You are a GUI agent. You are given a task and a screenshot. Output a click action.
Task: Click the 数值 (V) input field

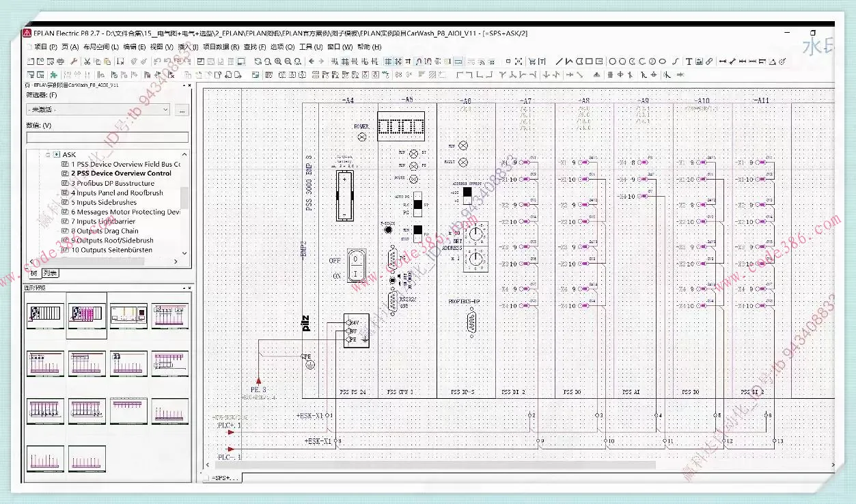tap(107, 137)
